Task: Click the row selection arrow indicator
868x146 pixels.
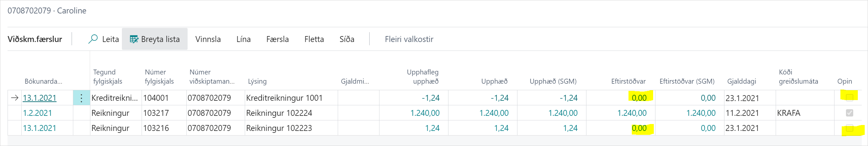Action: coord(14,98)
